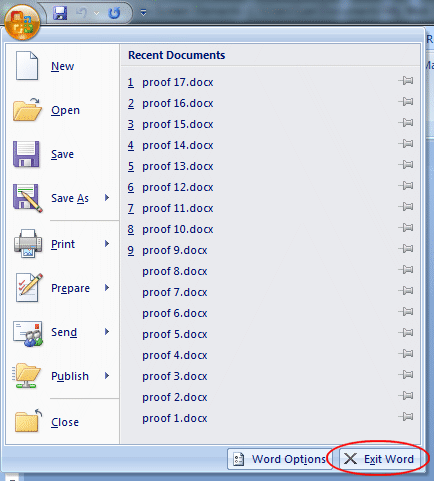Open Customize Quick Access Toolbar dropdown
This screenshot has height=481, width=434.
[x=143, y=13]
